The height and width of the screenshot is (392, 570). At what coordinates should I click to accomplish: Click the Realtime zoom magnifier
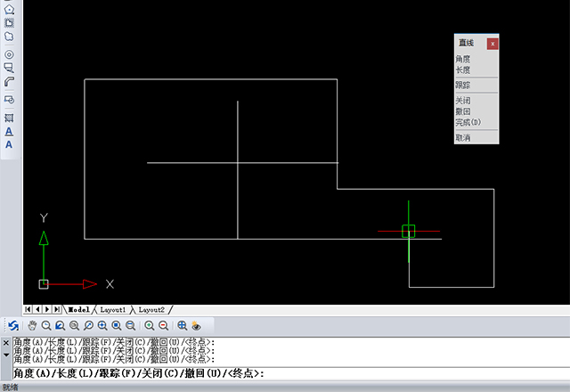(46, 325)
